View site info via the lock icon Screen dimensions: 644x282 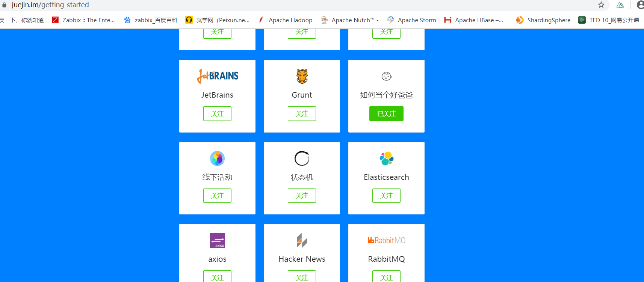pyautogui.click(x=5, y=5)
